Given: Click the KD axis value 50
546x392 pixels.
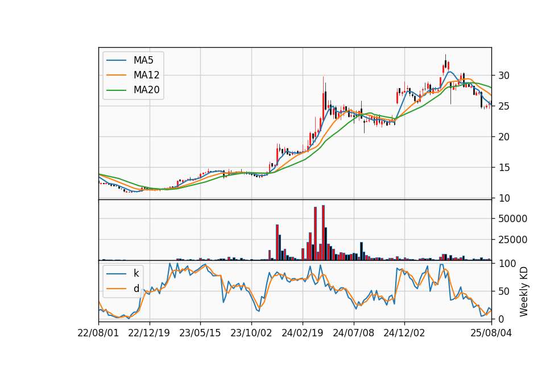Looking at the screenshot, I should click(504, 291).
